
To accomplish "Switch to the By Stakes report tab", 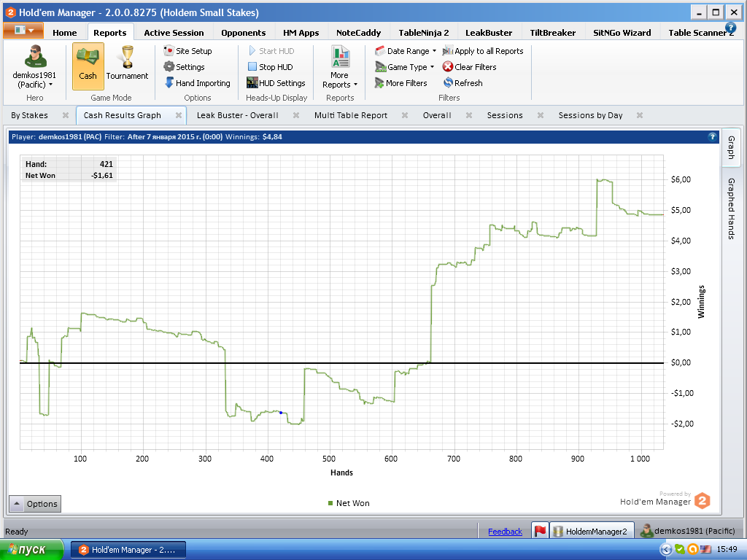I will (x=29, y=115).
